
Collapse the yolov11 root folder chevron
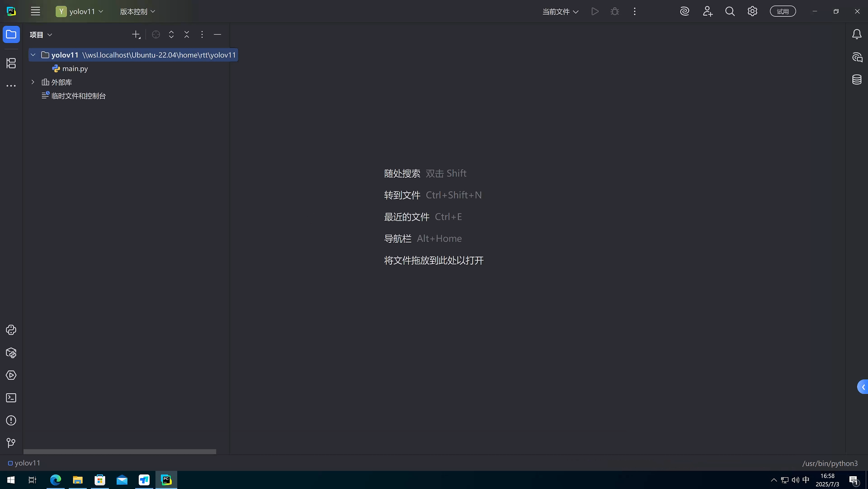33,55
